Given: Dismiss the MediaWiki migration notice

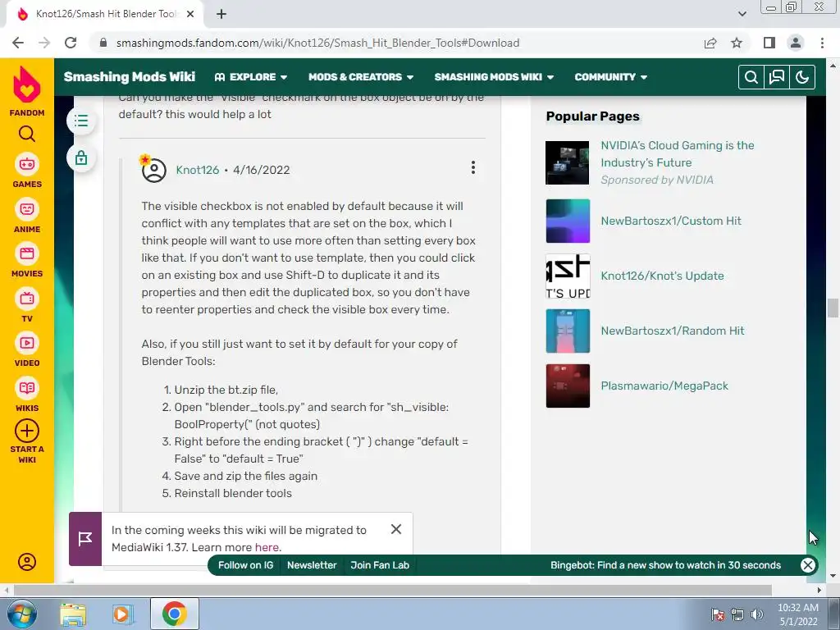Looking at the screenshot, I should coord(396,529).
